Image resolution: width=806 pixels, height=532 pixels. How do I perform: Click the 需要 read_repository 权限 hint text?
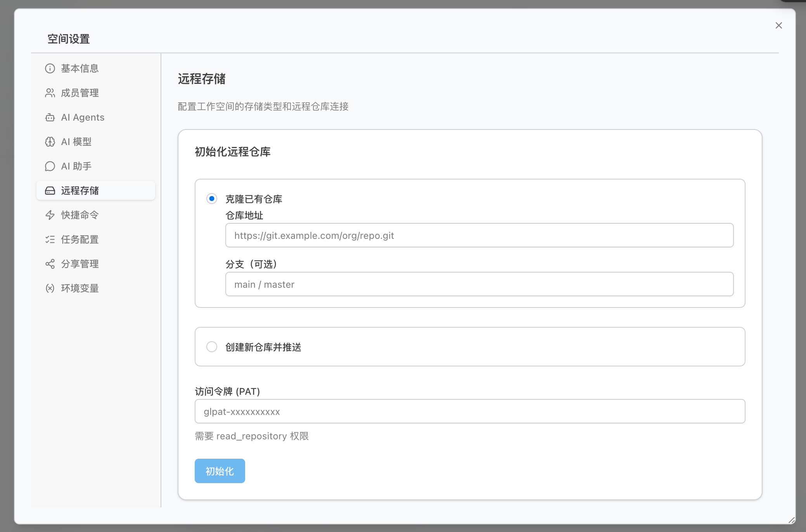[252, 436]
